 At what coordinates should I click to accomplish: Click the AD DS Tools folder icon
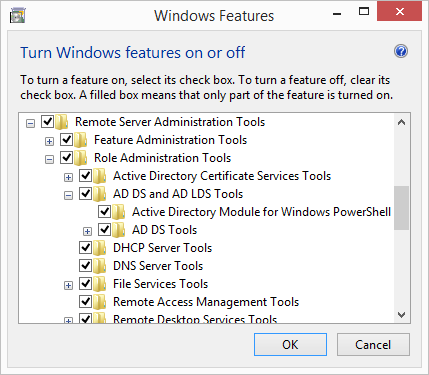pos(119,230)
